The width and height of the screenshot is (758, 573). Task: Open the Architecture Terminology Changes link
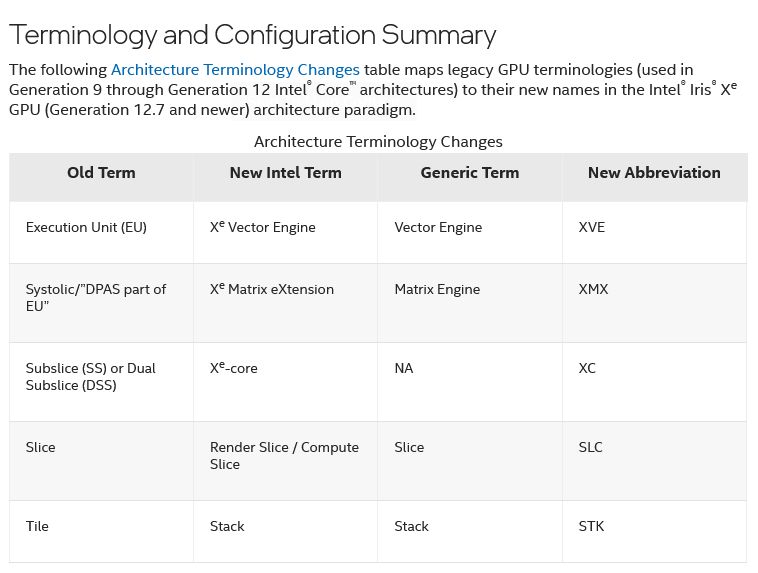point(235,70)
